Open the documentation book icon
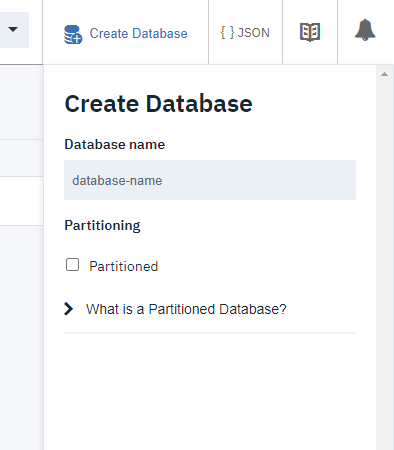Image resolution: width=394 pixels, height=450 pixels. coord(310,32)
